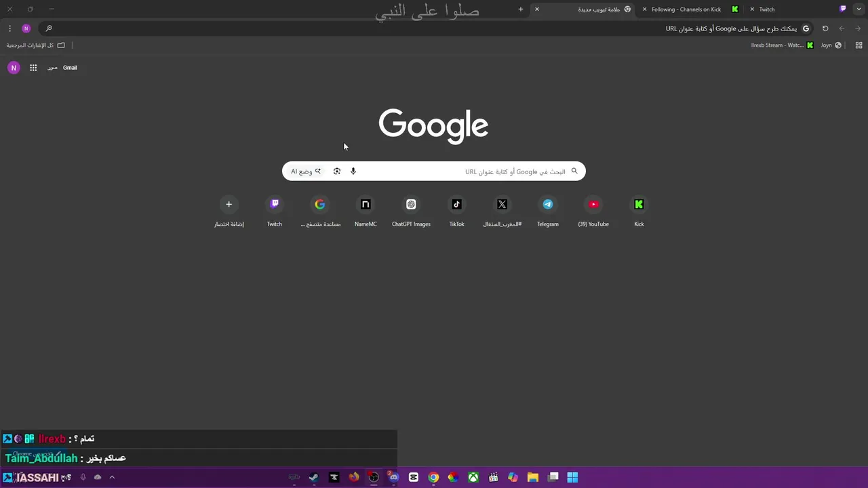Open Steam from the taskbar

pos(314,477)
